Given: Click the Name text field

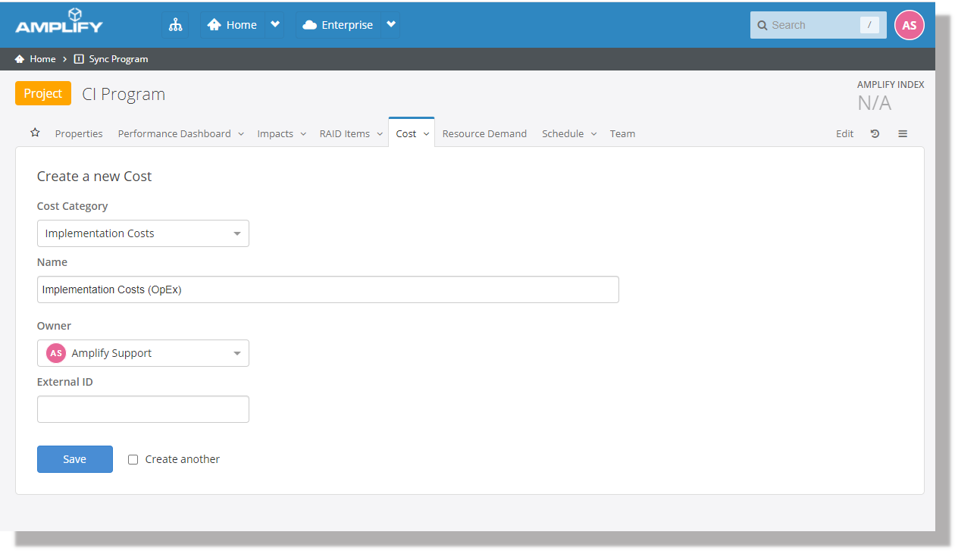Looking at the screenshot, I should tap(327, 289).
